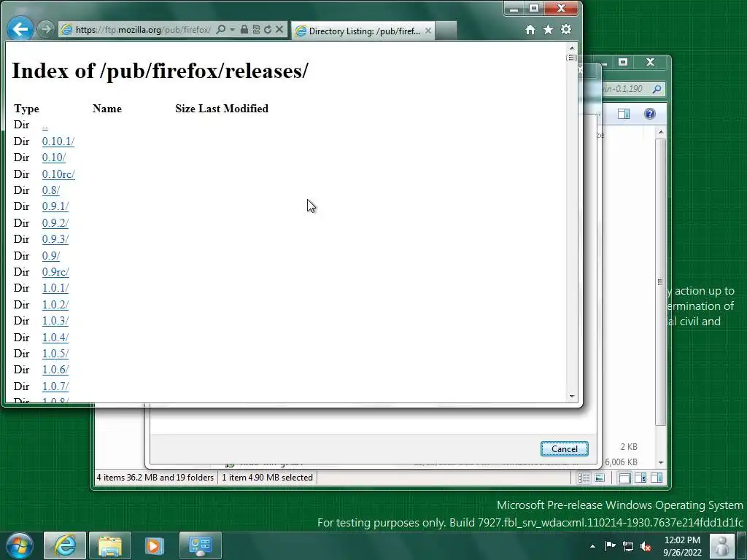747x560 pixels.
Task: Open the address bar autocomplete dropdown arrow
Action: tap(232, 29)
